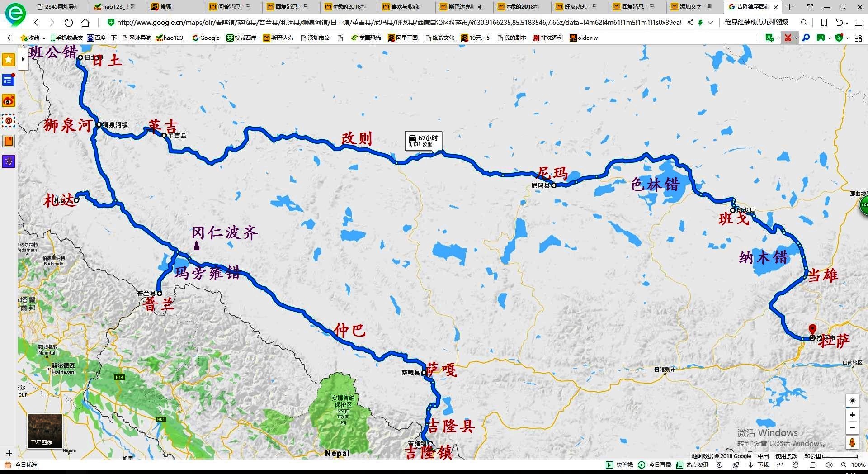This screenshot has width=868, height=474.
Task: Expand the collapsed directions side panel
Action: (x=23, y=59)
